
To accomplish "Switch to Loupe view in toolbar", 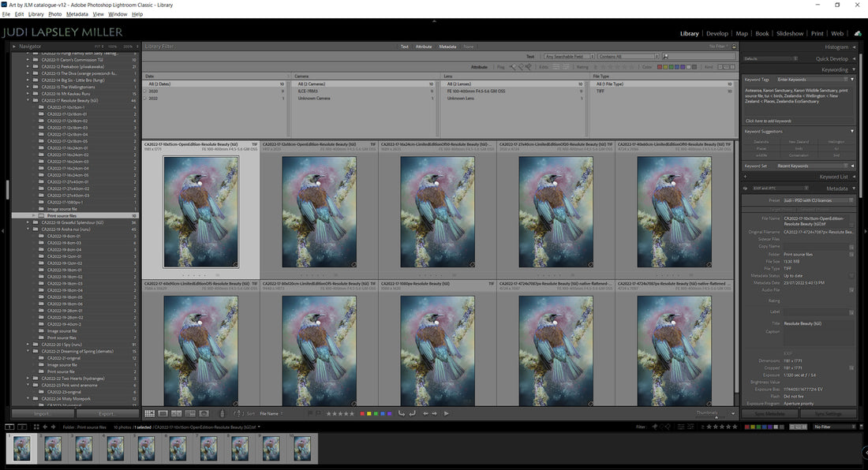I will pyautogui.click(x=163, y=413).
